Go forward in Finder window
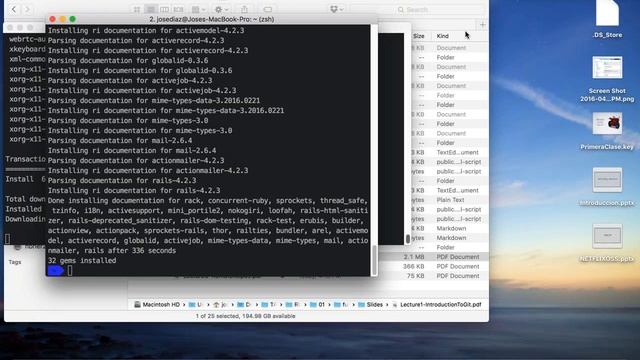This screenshot has height=360, width=640. [x=27, y=9]
